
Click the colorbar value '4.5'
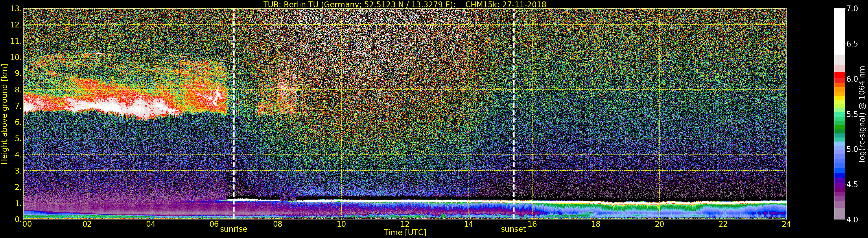click(x=852, y=185)
